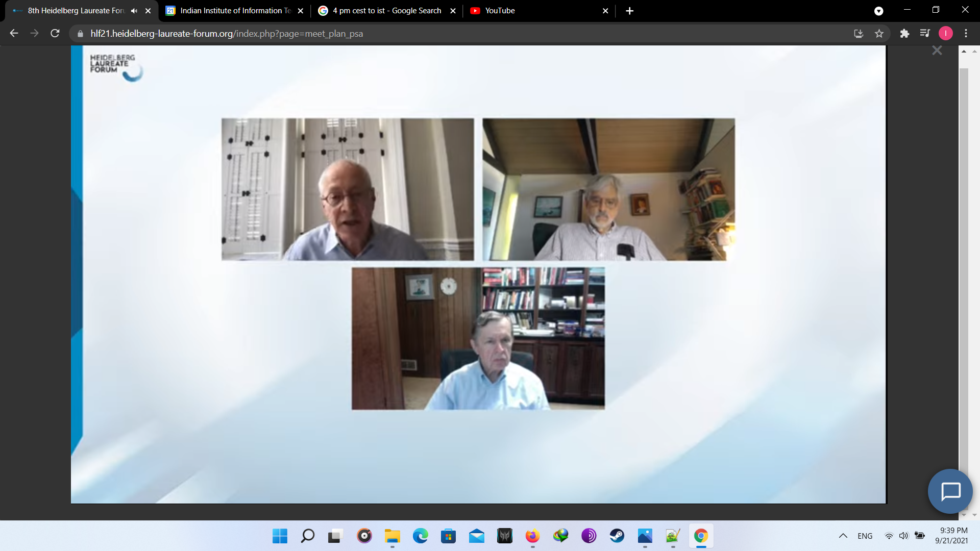The image size is (980, 551).
Task: Expand the tab search dropdown arrow
Action: click(878, 11)
